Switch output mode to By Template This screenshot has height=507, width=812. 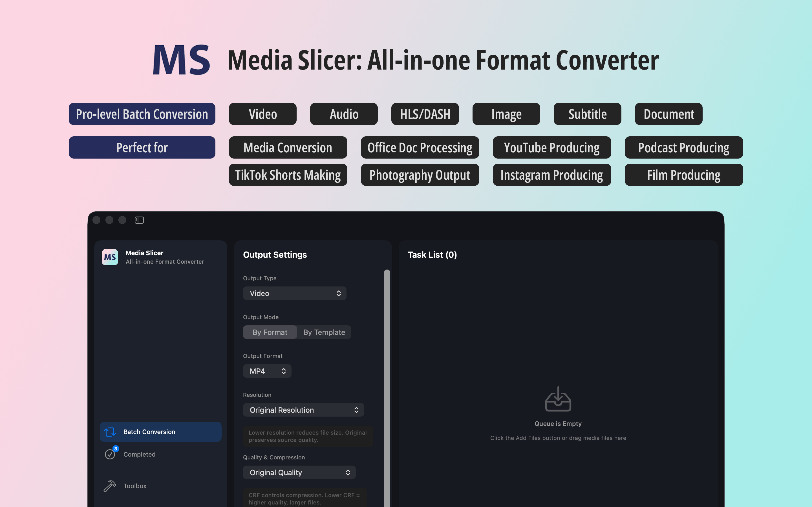pos(324,332)
